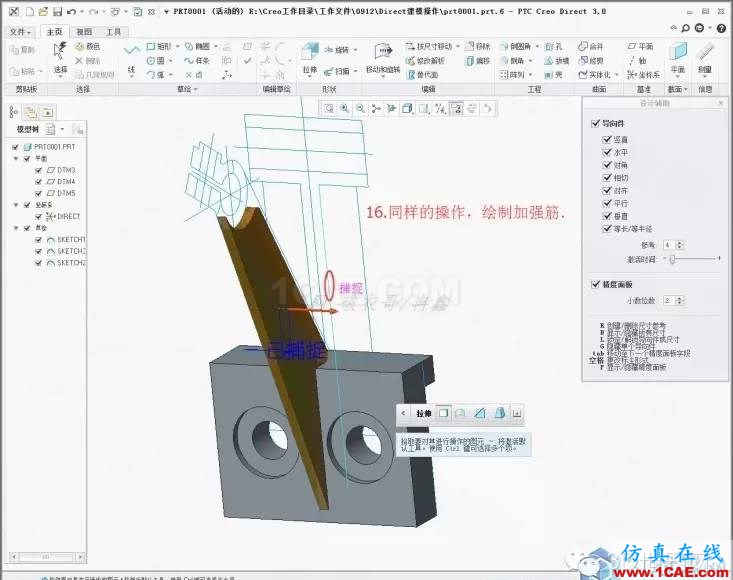Viewport: 733px width, 580px height.
Task: Open the 文件 file menu
Action: point(20,32)
